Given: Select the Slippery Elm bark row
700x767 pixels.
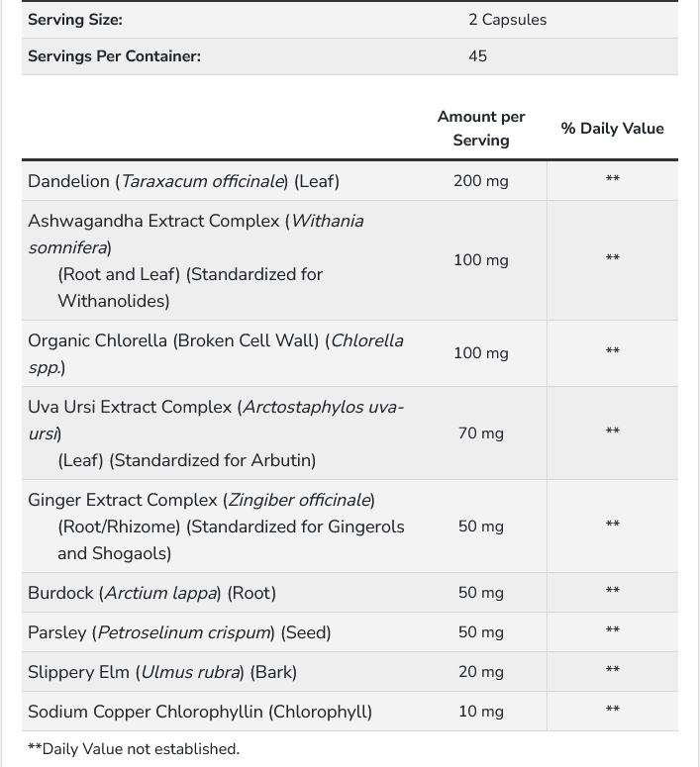Looking at the screenshot, I should tap(350, 672).
